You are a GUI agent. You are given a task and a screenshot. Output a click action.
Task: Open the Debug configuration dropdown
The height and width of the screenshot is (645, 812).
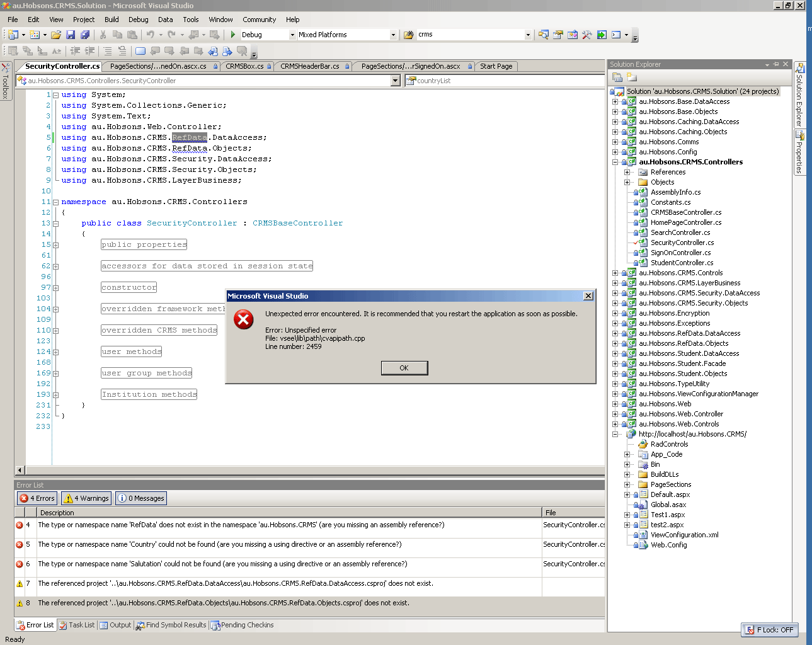292,35
